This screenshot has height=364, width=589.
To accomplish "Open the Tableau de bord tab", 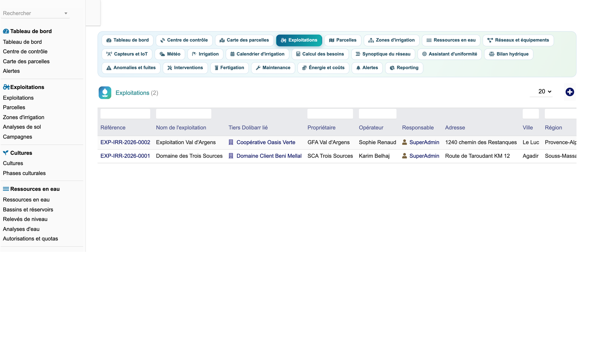I will pos(127,40).
